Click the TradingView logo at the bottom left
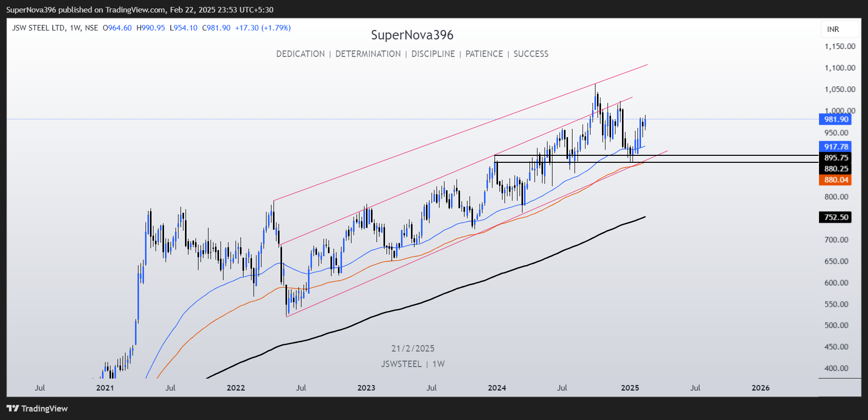This screenshot has height=420, width=868. tap(37, 409)
